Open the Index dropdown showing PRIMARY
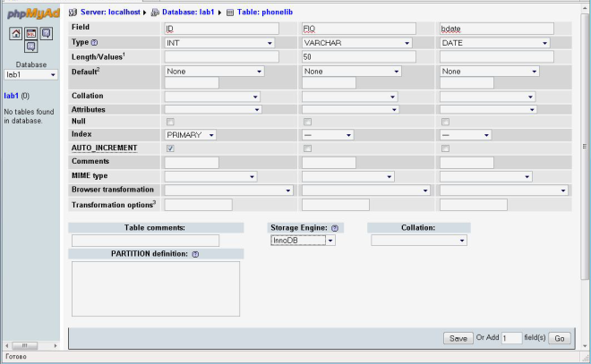591x364 pixels. [x=191, y=135]
